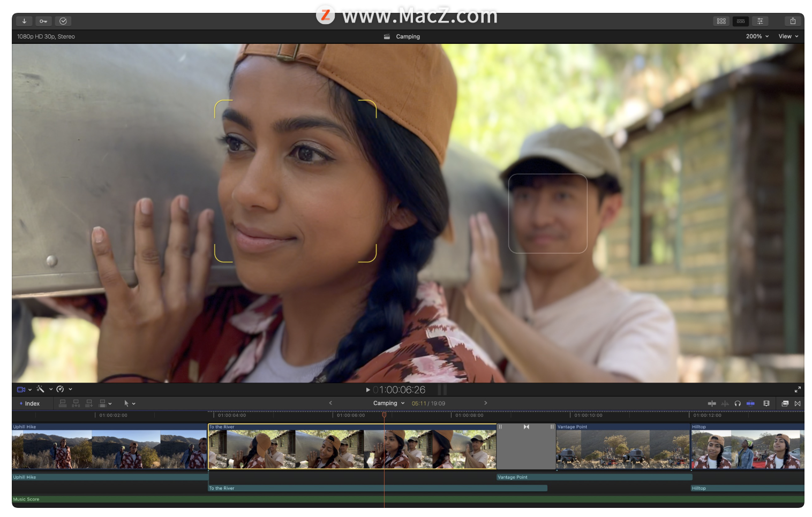
Task: Open the Keyword Editor key icon
Action: (x=43, y=21)
